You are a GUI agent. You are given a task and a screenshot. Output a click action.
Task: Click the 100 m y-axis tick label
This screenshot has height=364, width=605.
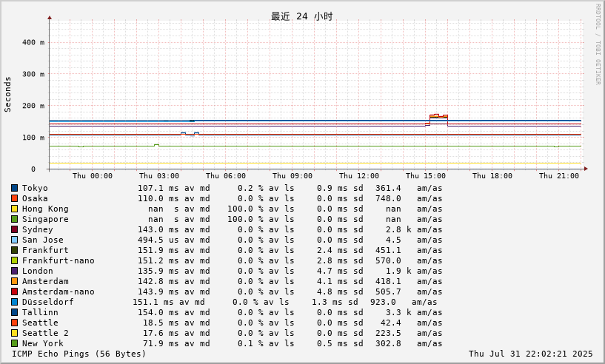point(33,138)
